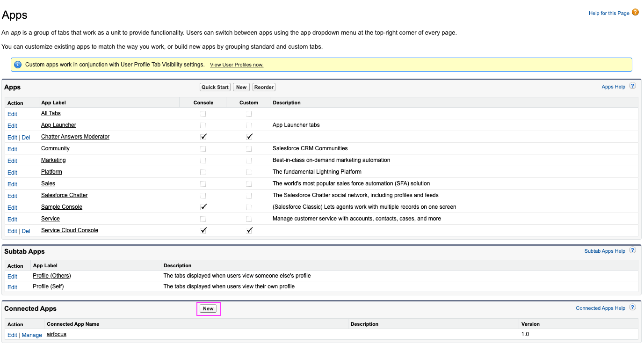Click App Label column header in Apps table
The image size is (644, 352).
click(x=54, y=103)
